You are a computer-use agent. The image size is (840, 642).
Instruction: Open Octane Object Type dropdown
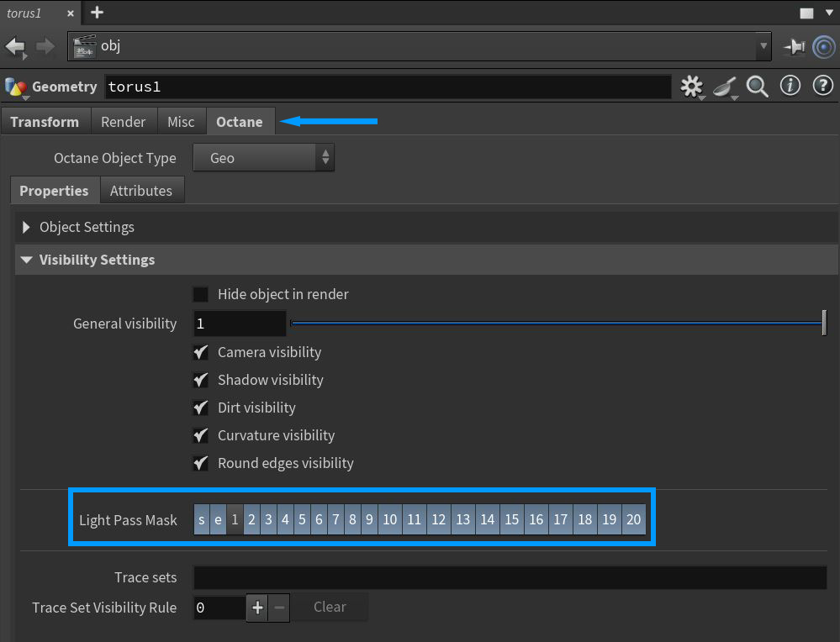[263, 158]
